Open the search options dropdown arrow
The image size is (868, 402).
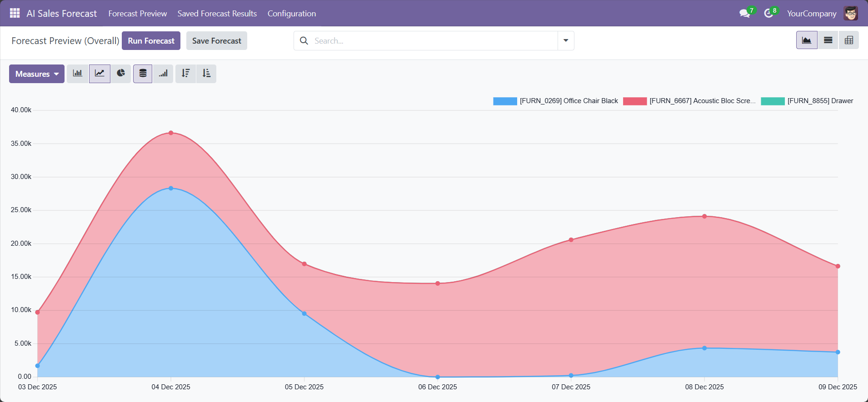566,40
